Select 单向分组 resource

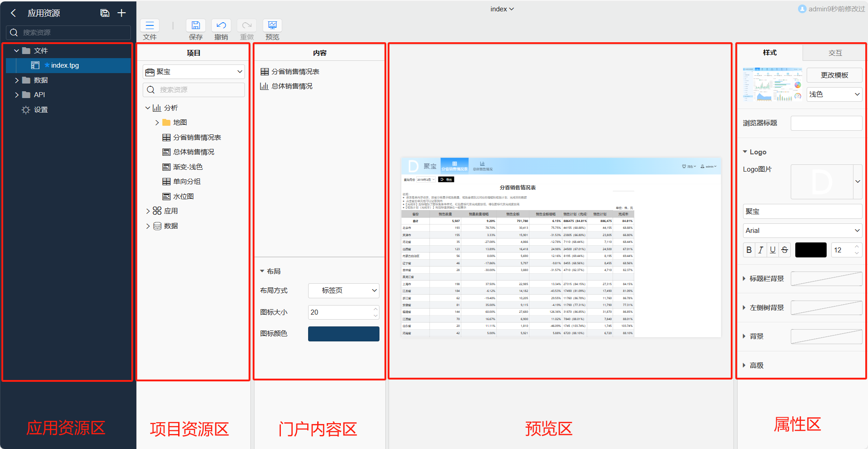click(181, 182)
